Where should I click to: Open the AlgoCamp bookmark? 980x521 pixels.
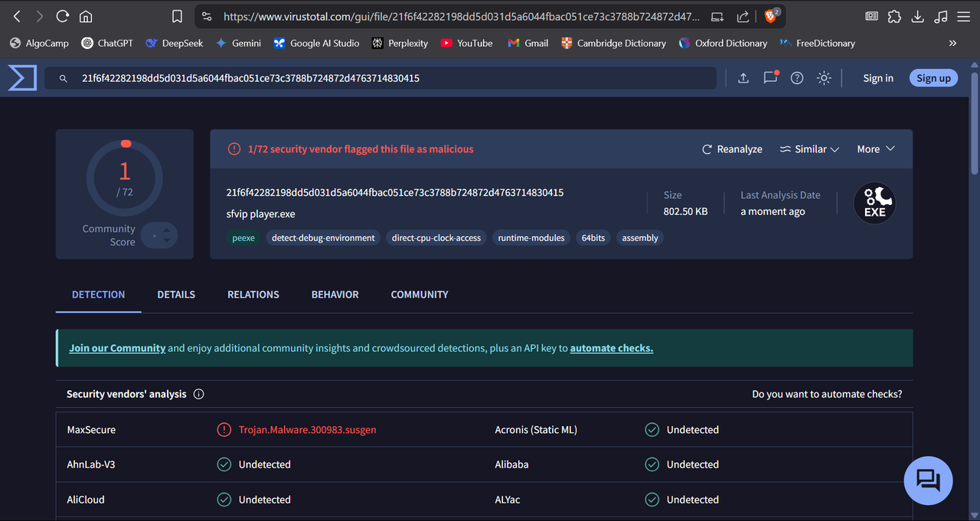click(x=39, y=44)
